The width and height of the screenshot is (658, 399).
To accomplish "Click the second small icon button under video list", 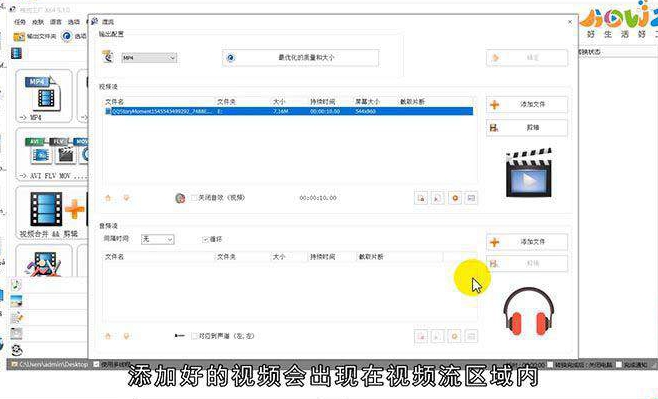I will [438, 198].
